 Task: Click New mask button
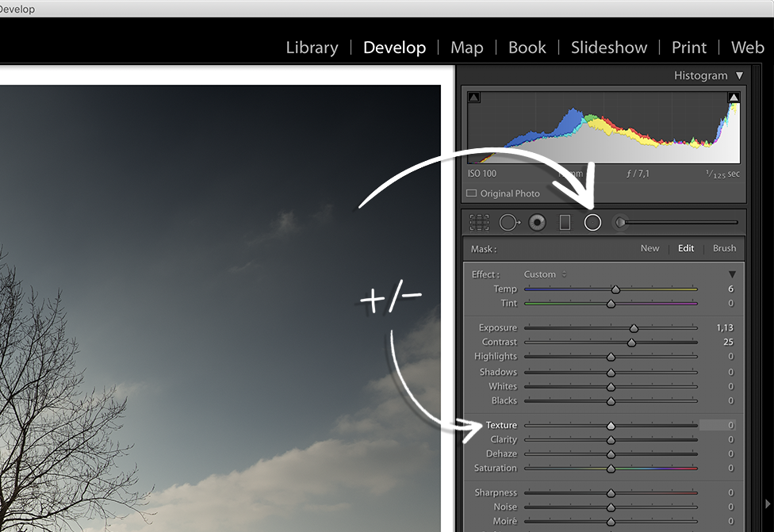click(649, 248)
